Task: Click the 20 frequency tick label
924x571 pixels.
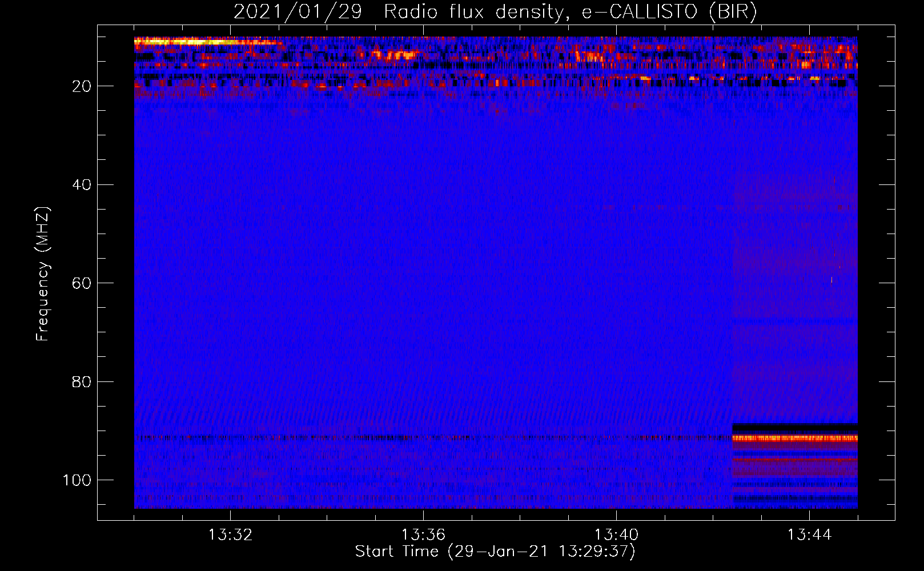Action: pyautogui.click(x=82, y=86)
